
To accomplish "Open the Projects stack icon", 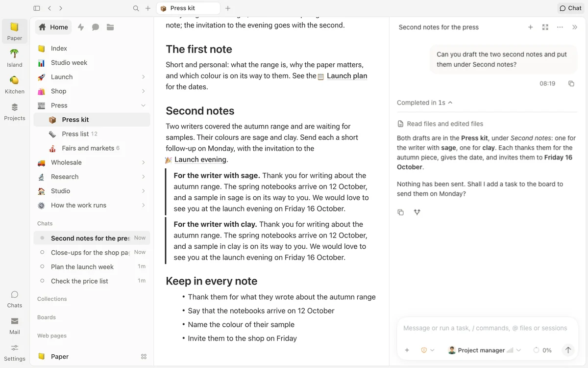I will [x=15, y=111].
